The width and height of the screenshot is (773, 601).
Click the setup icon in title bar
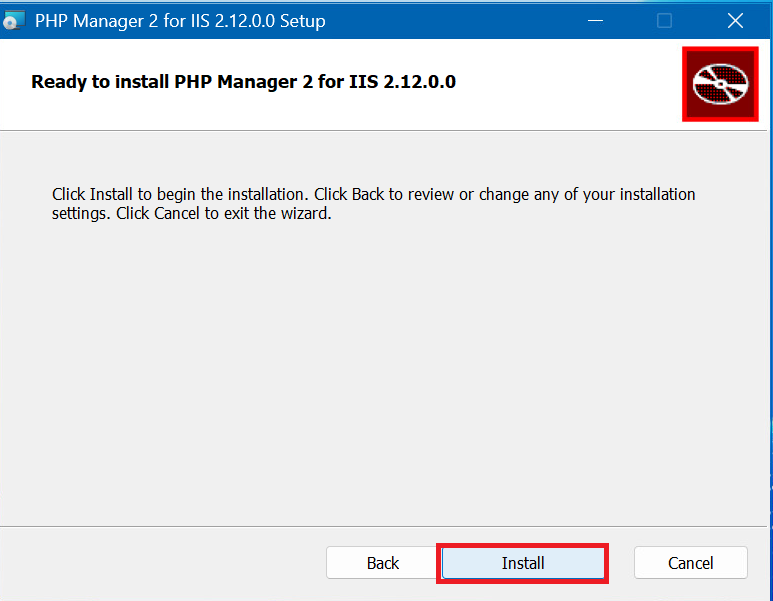click(14, 20)
